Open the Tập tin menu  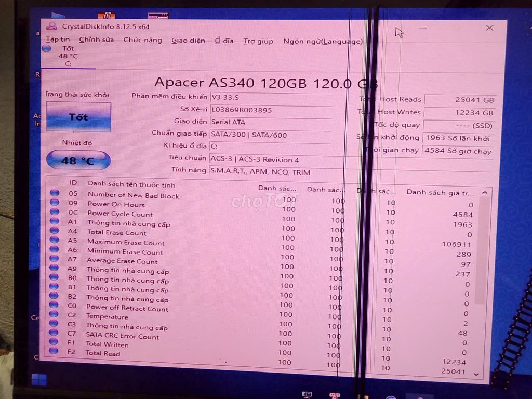tap(58, 39)
